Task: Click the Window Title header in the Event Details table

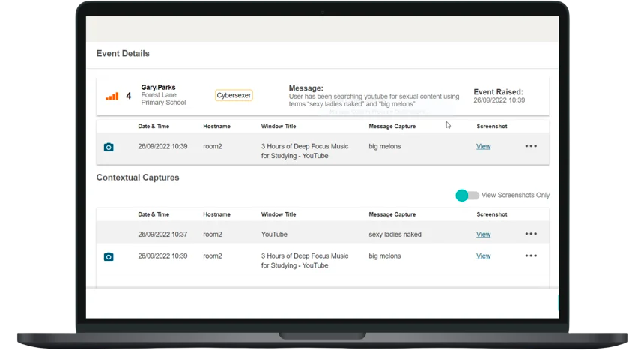Action: [x=279, y=127]
